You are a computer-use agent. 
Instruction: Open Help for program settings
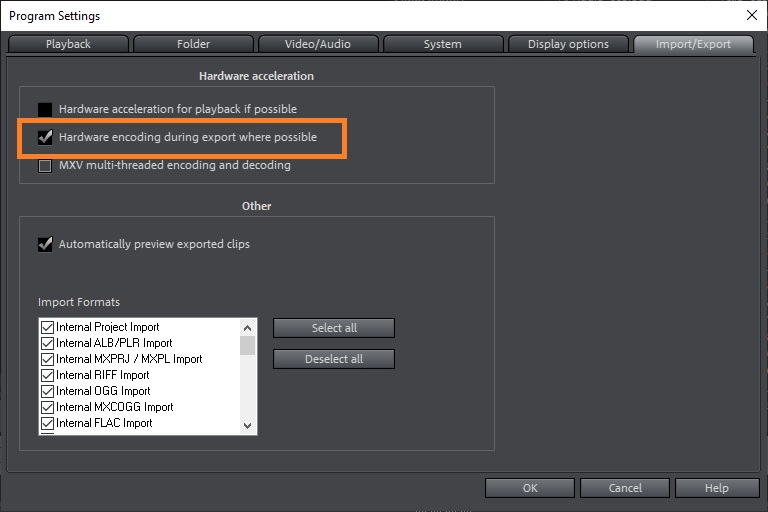tap(717, 488)
